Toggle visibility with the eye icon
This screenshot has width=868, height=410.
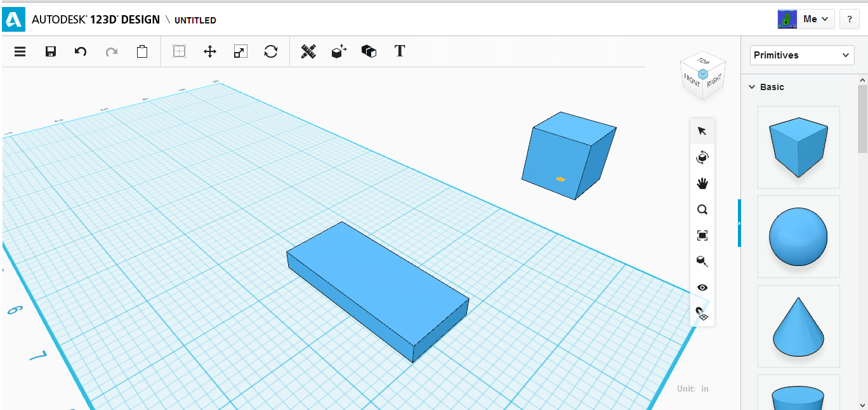(x=702, y=288)
